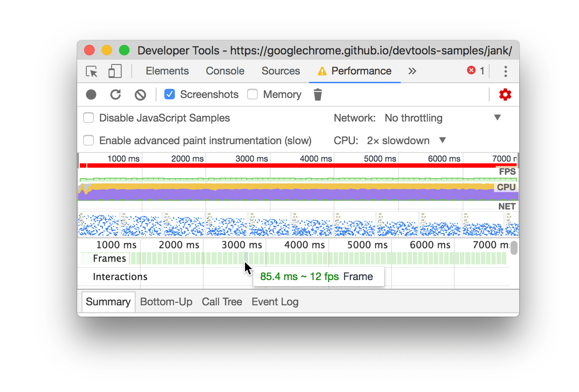The image size is (579, 392).
Task: Enable the Memory checkbox
Action: click(252, 94)
